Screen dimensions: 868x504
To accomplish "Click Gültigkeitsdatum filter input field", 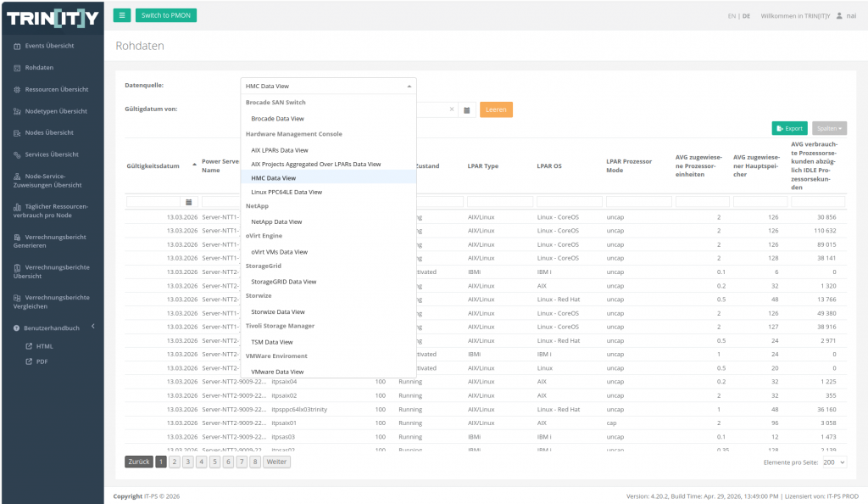I will [153, 202].
